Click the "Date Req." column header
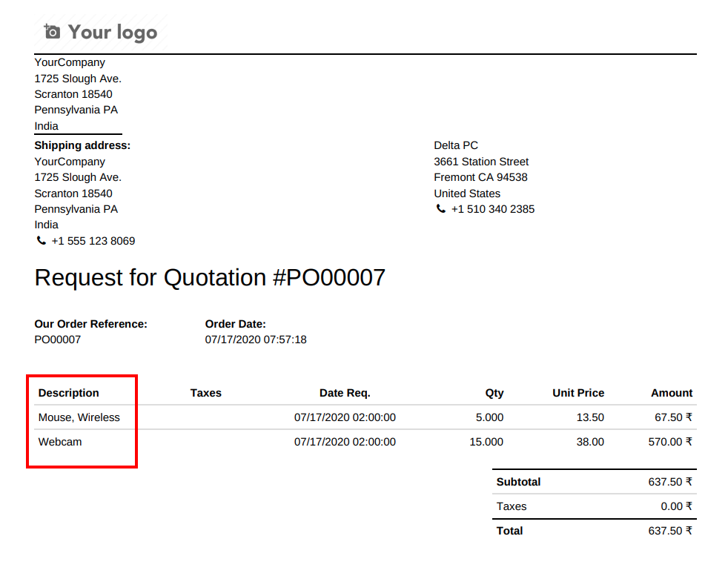The width and height of the screenshot is (728, 576). pos(345,393)
